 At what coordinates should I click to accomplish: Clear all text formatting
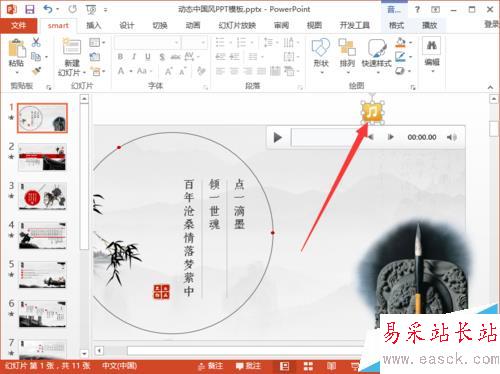(x=201, y=71)
